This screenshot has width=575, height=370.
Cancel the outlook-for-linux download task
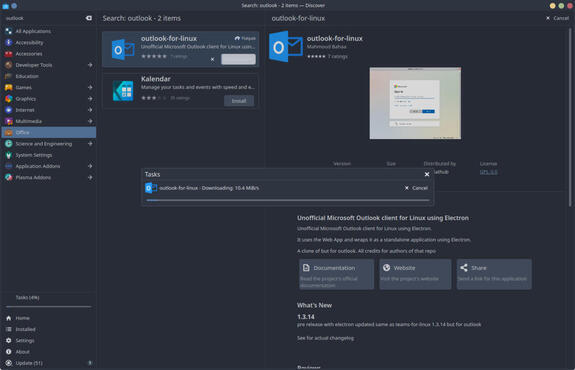point(416,188)
